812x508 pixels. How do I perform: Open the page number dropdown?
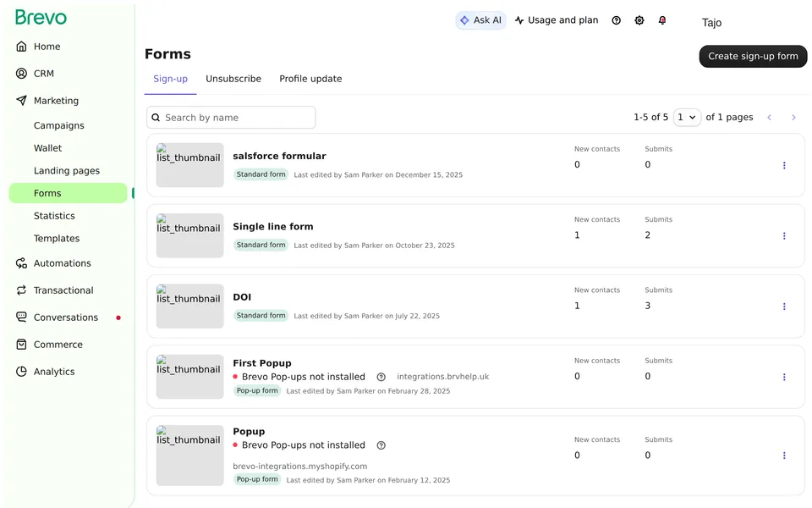[x=687, y=118]
